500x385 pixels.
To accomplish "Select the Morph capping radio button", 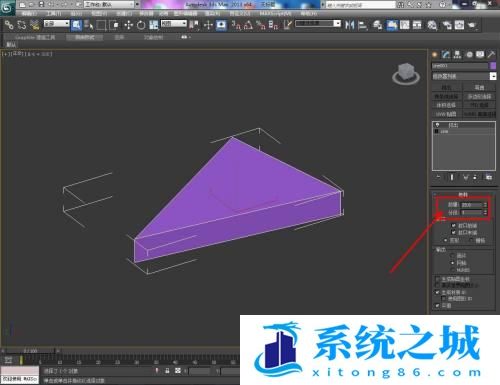I will click(x=446, y=240).
